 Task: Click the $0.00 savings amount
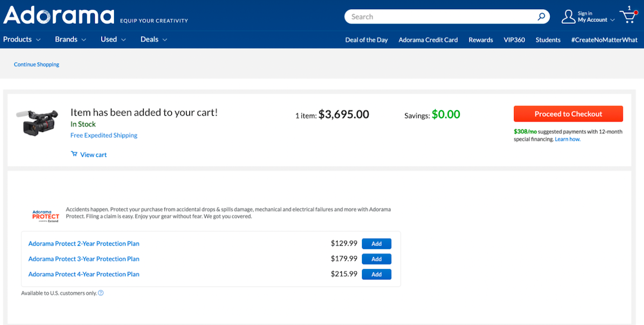446,115
